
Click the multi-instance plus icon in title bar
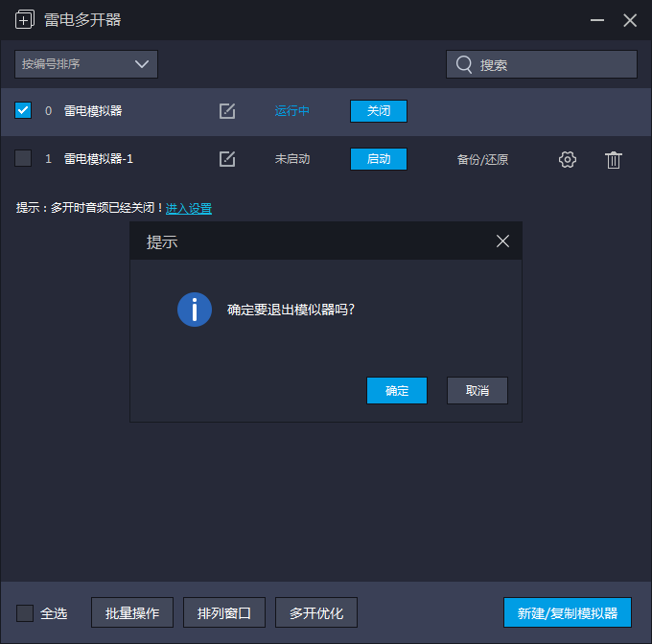coord(25,19)
